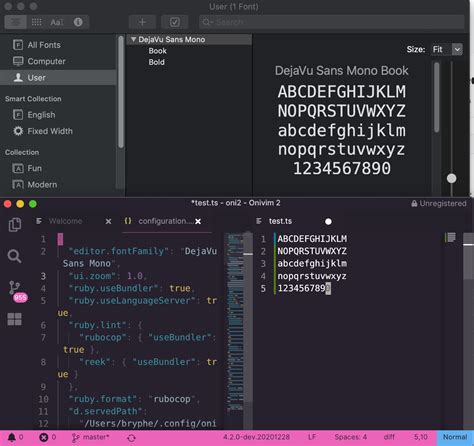Click minimap in configuration editor
Screen dimensions: 474x446
click(x=236, y=322)
